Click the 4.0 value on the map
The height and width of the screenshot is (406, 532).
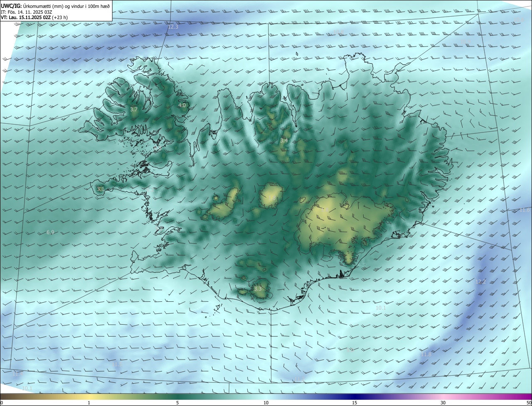pos(182,105)
